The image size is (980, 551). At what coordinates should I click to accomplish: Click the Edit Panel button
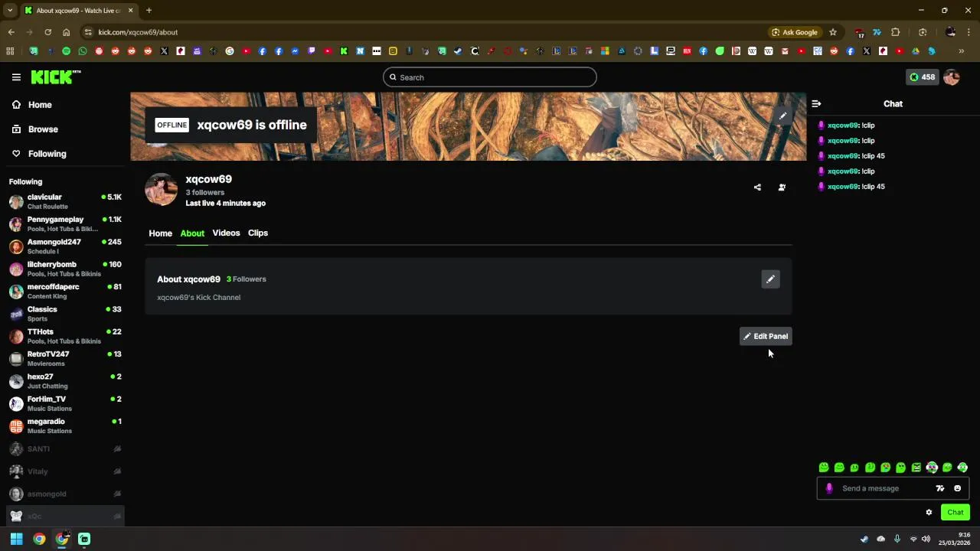tap(766, 336)
